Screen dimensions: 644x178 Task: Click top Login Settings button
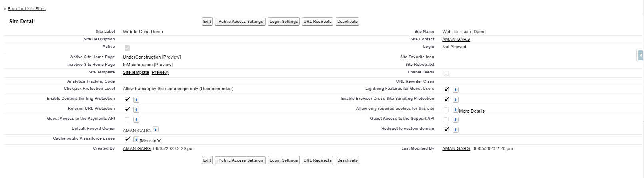(284, 22)
